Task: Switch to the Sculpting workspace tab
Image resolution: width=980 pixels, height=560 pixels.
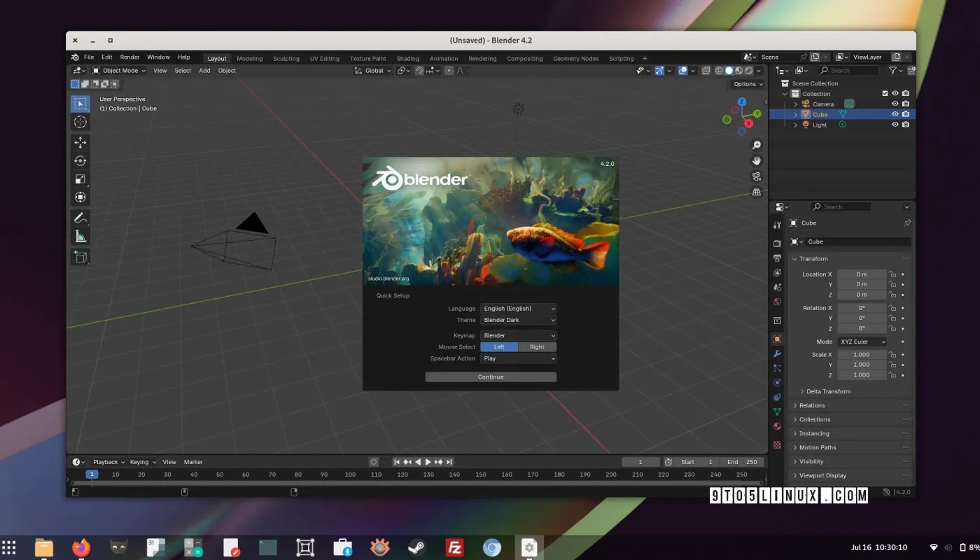Action: (286, 59)
